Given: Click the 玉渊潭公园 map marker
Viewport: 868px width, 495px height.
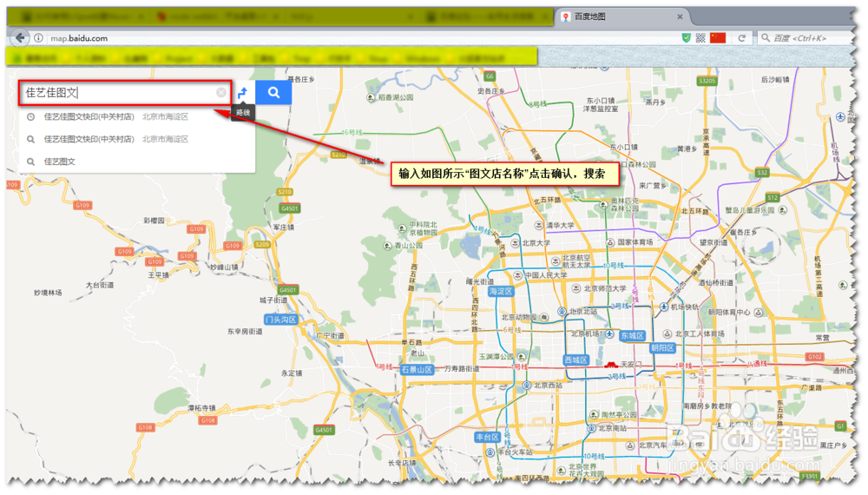Looking at the screenshot, I should (522, 357).
